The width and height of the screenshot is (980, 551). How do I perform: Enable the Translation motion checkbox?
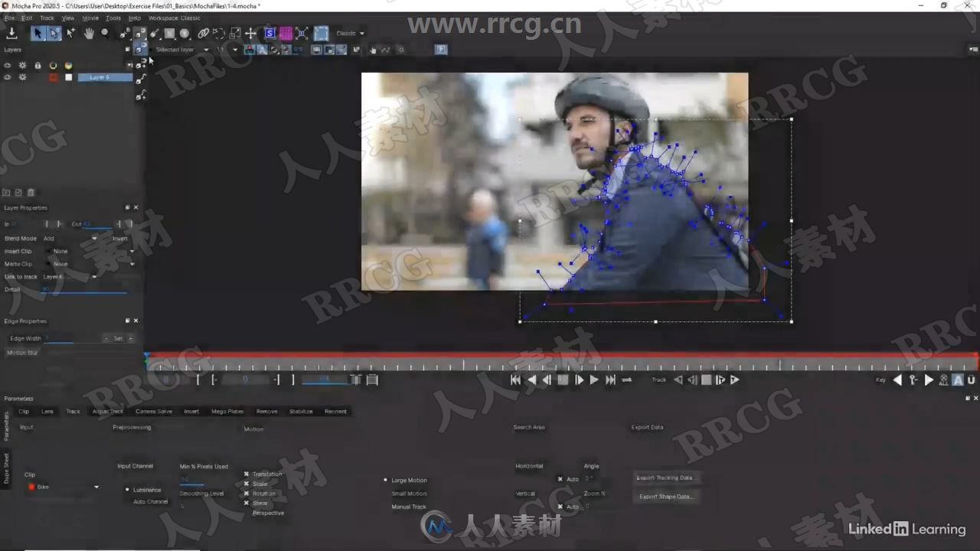[x=247, y=474]
